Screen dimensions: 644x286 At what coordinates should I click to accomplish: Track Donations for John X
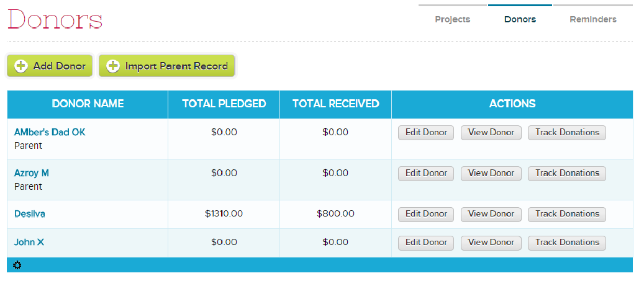(566, 243)
